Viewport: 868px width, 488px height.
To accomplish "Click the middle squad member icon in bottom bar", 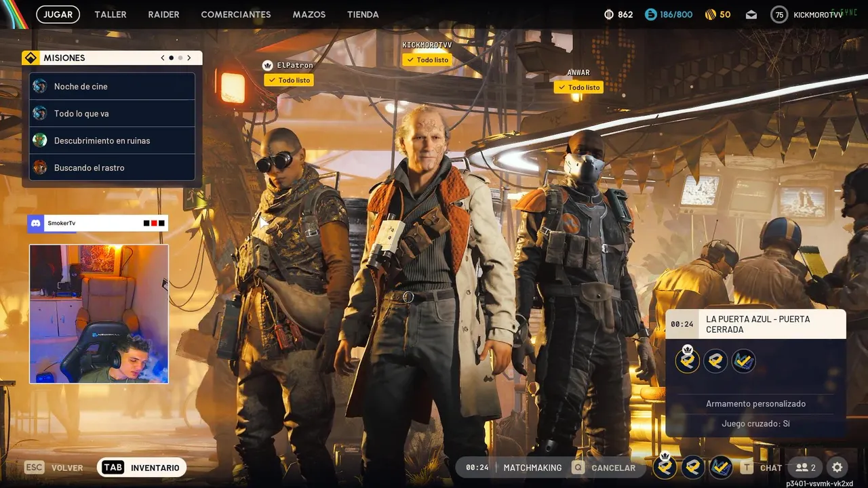I will pyautogui.click(x=693, y=467).
